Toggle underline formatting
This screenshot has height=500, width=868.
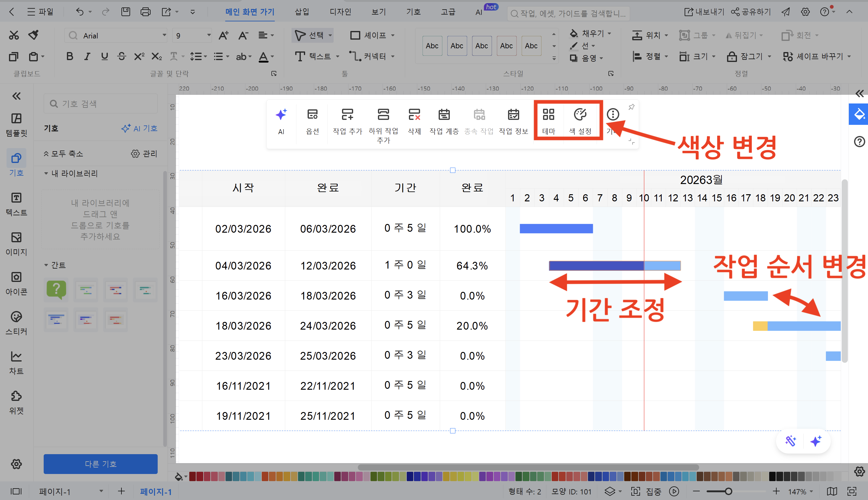[x=104, y=56]
